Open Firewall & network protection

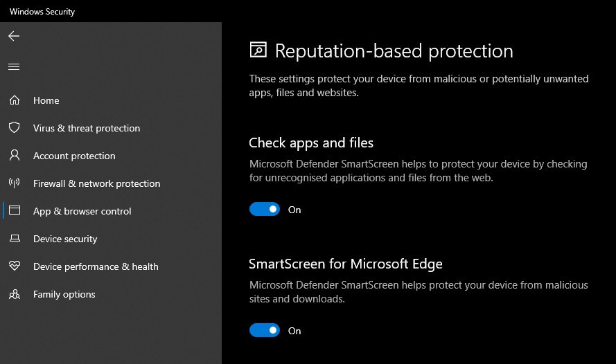coord(96,183)
